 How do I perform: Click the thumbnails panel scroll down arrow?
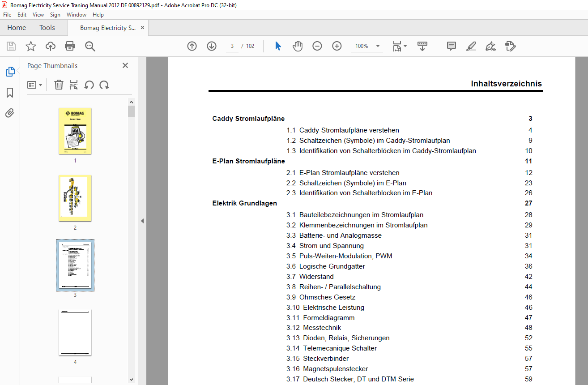(132, 380)
